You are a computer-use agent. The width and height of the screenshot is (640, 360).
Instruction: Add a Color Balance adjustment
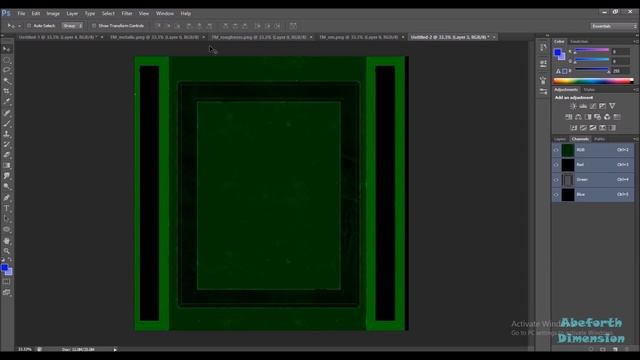(x=578, y=117)
